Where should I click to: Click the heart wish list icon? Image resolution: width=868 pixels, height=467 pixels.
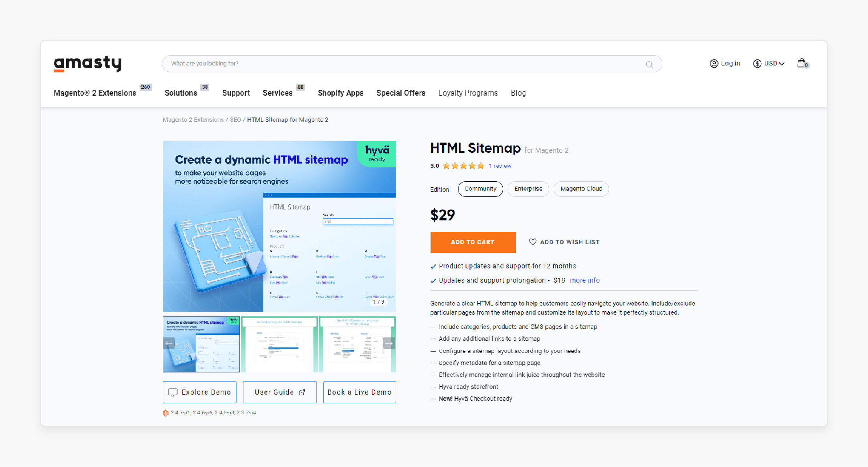click(x=533, y=242)
